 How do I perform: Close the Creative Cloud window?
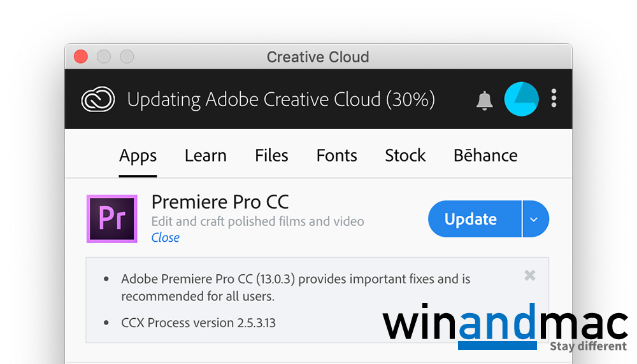(81, 57)
